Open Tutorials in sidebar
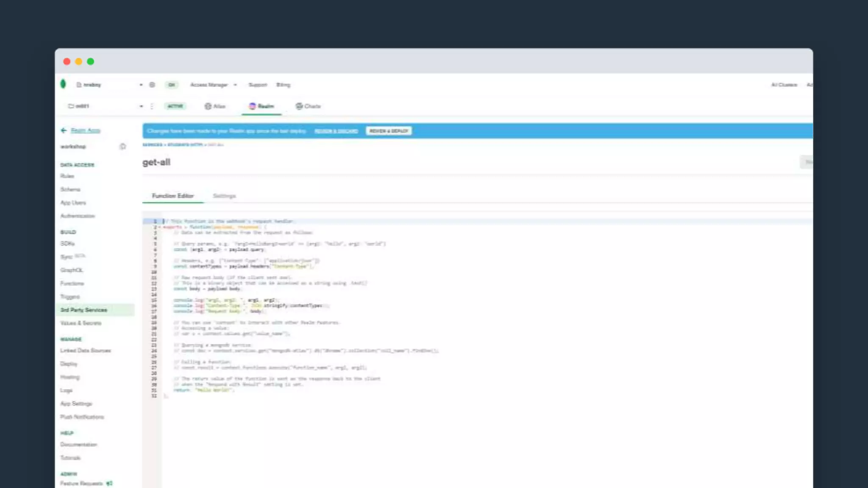 pos(70,458)
